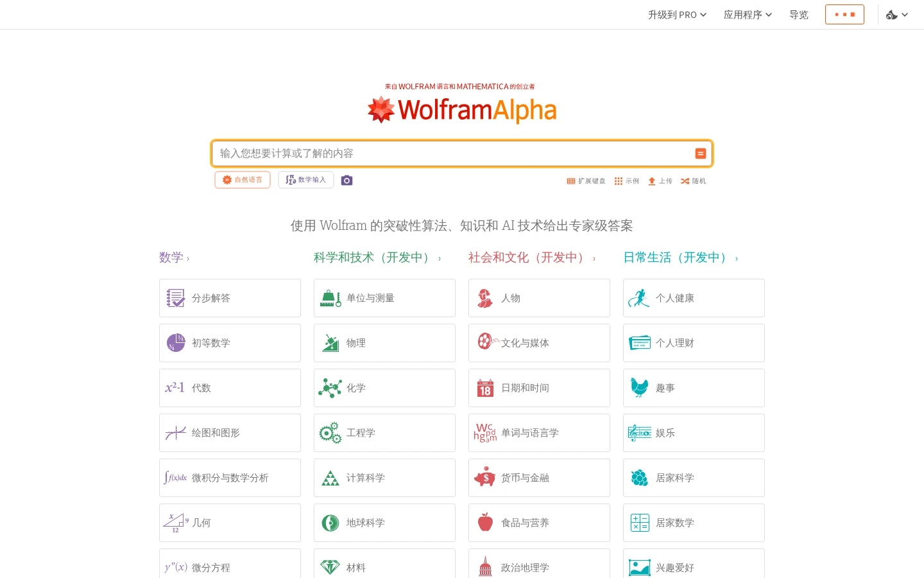Click the 示例 examples link
Viewport: 924px width, 578px height.
(x=627, y=181)
